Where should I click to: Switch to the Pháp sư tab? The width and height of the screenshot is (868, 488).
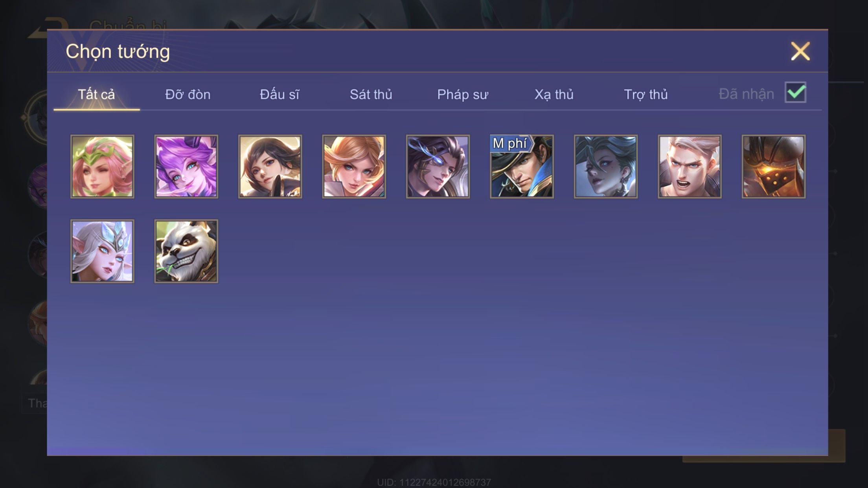(x=463, y=94)
